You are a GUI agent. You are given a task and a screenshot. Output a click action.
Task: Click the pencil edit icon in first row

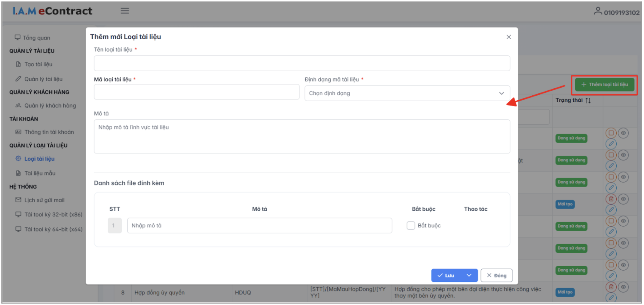[611, 144]
